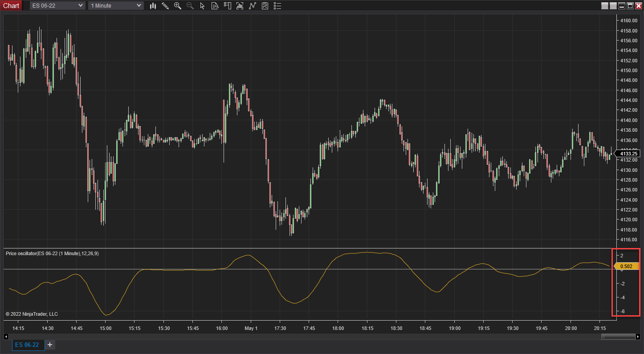Open the ES 06-22 instrument dropdown
Image resolution: width=644 pixels, height=354 pixels.
pos(57,5)
